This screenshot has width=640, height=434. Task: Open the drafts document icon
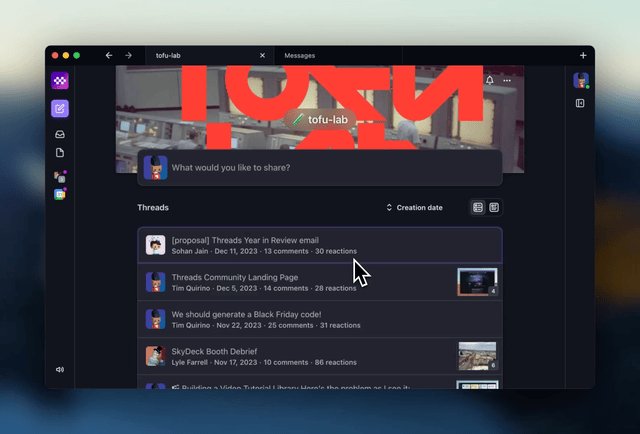tap(60, 153)
